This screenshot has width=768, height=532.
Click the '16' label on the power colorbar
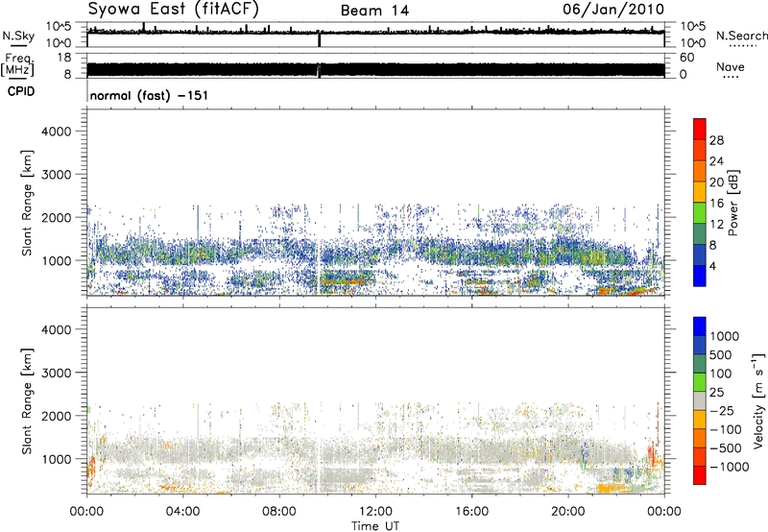(716, 204)
